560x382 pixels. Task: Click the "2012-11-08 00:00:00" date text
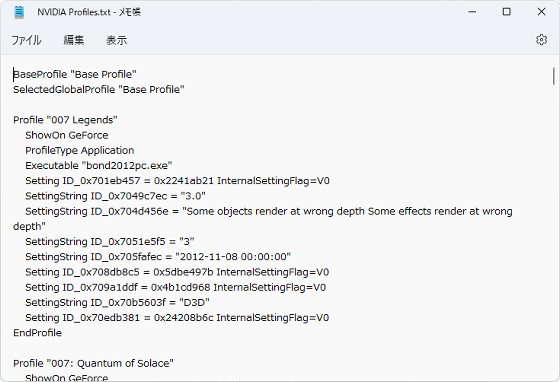[233, 257]
